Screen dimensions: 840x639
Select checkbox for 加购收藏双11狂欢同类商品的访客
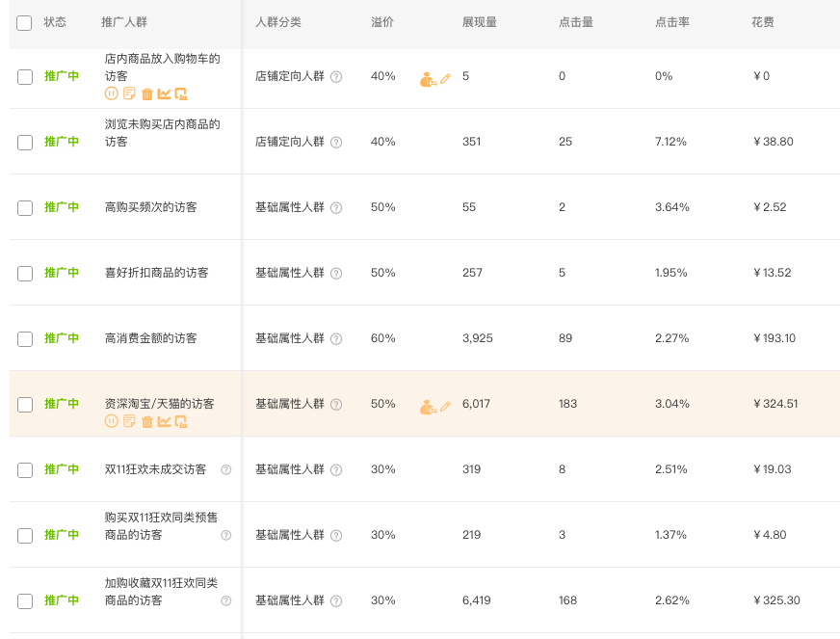tap(25, 599)
